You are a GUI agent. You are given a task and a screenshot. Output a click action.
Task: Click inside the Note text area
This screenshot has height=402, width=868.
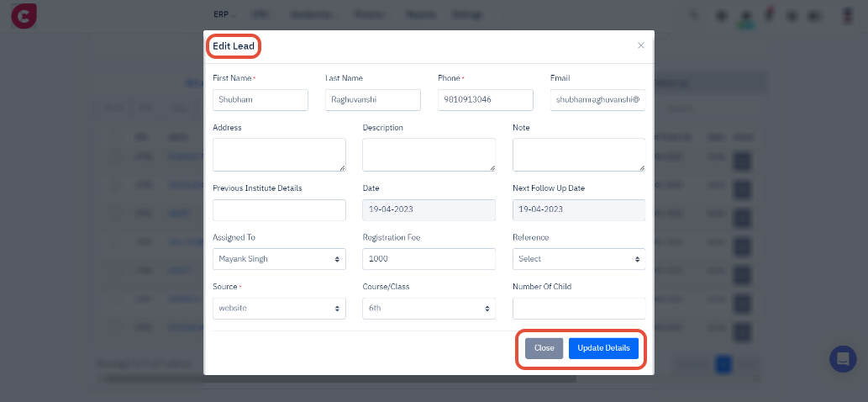pyautogui.click(x=579, y=155)
